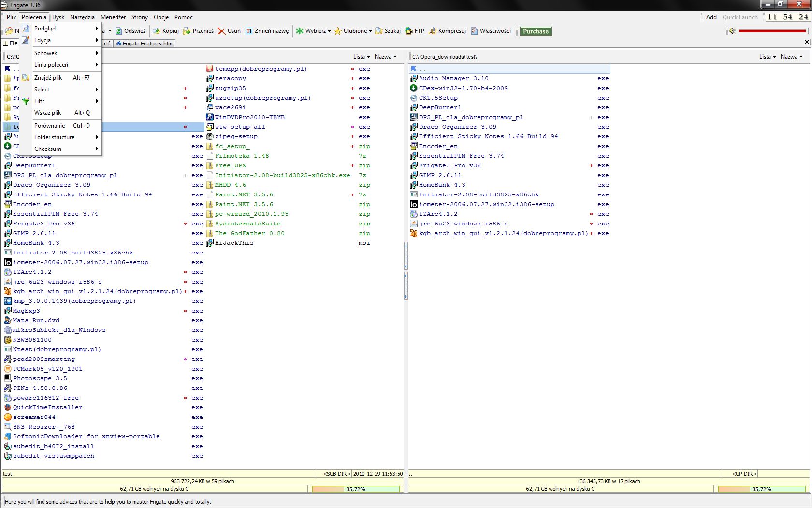This screenshot has width=812, height=508.
Task: Click the screamer044 orange icon
Action: (x=8, y=417)
